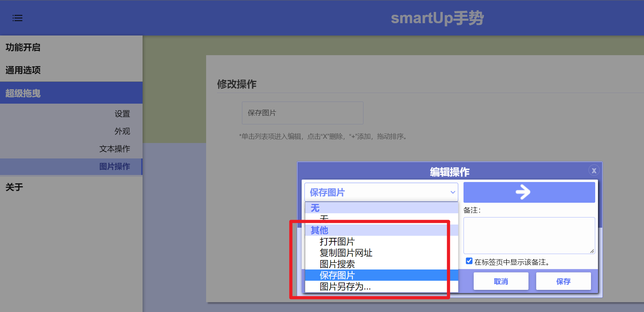Image resolution: width=644 pixels, height=312 pixels.
Task: Go to 文本操作 submenu item
Action: pyautogui.click(x=114, y=149)
